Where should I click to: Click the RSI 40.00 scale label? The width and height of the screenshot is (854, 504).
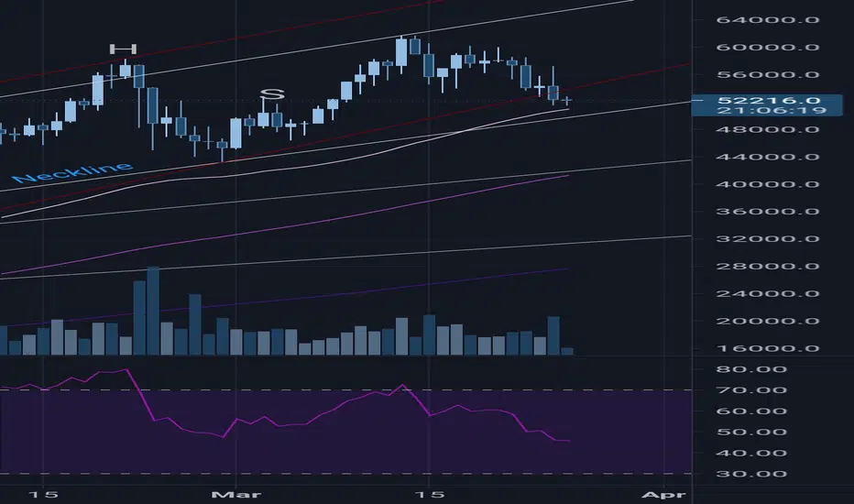click(751, 454)
